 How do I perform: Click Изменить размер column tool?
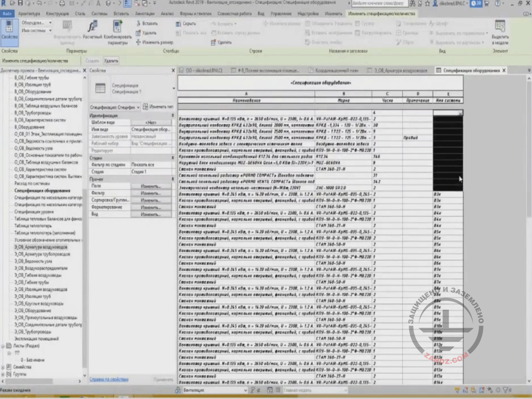click(x=154, y=43)
